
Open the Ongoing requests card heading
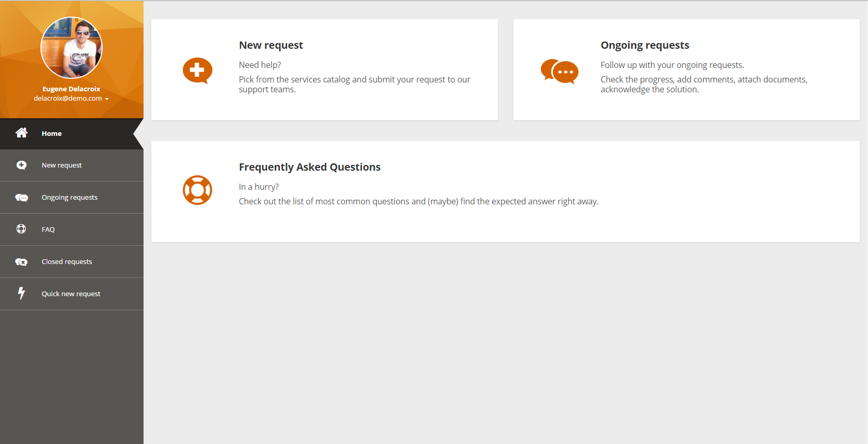(645, 45)
